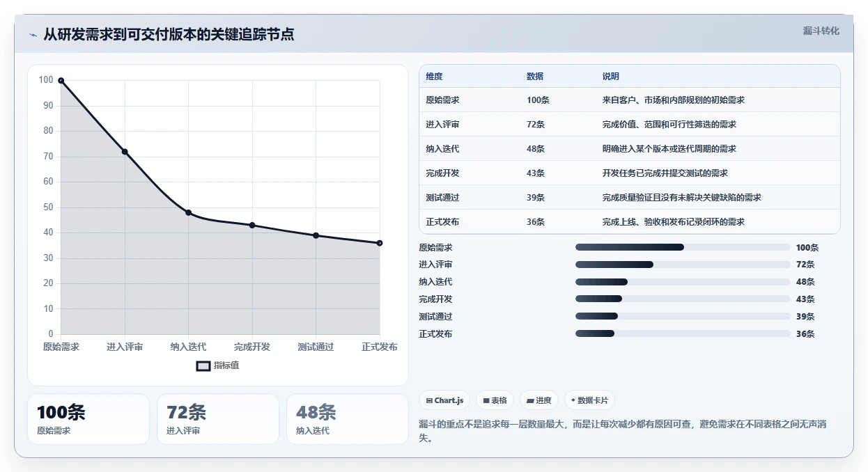This screenshot has height=472, width=868.
Task: Click the page title 从研发需求到可交付版本的关键追踪节点
Action: pyautogui.click(x=169, y=34)
